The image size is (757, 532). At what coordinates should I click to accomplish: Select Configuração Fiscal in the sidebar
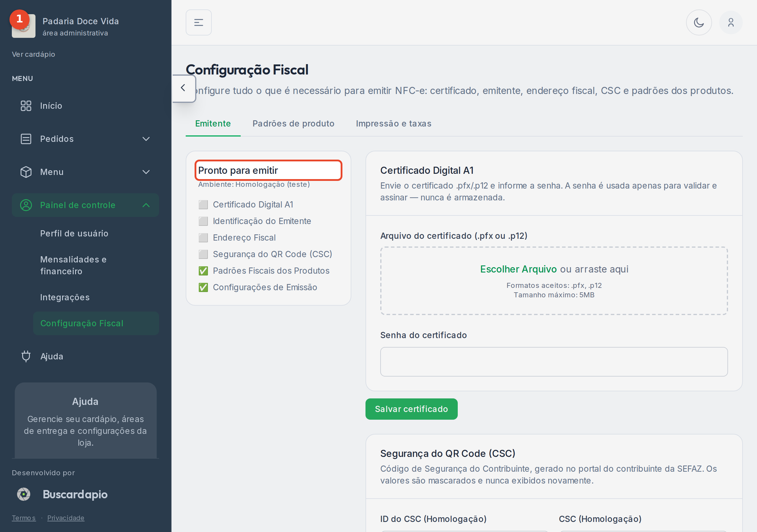[96, 323]
